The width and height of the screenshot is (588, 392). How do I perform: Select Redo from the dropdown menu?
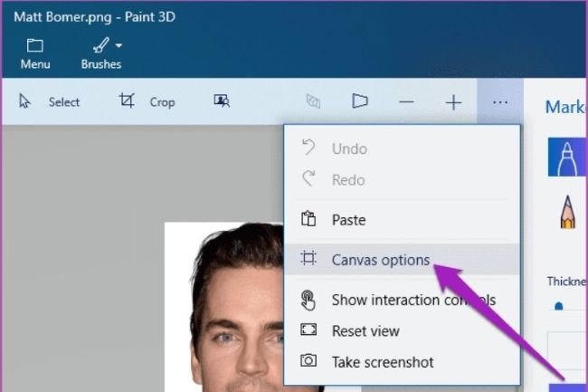coord(349,180)
